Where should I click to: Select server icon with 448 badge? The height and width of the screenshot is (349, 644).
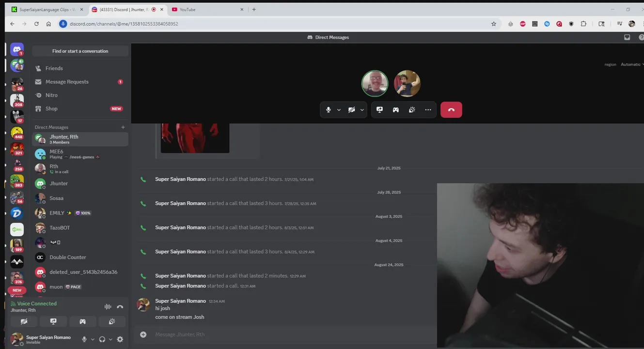point(17,133)
